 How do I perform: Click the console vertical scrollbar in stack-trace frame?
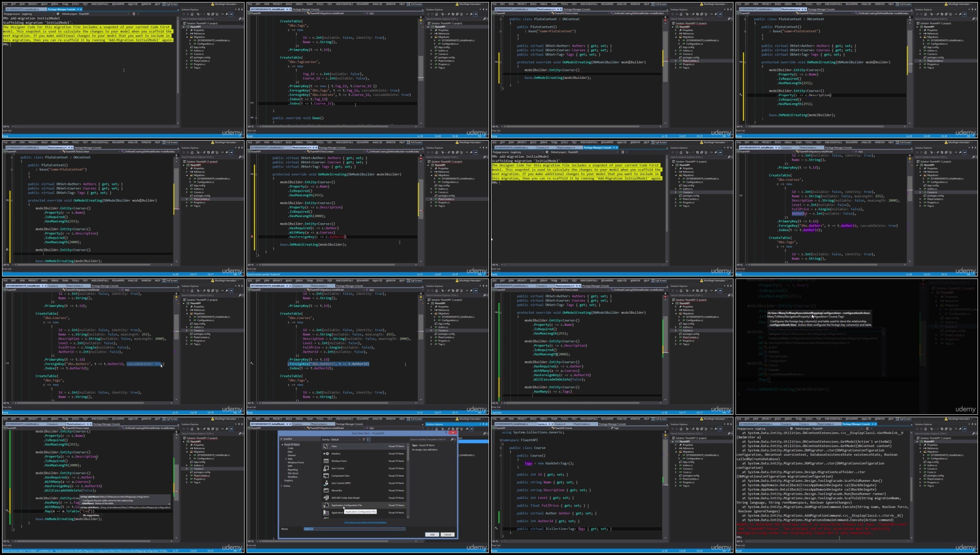[x=911, y=485]
